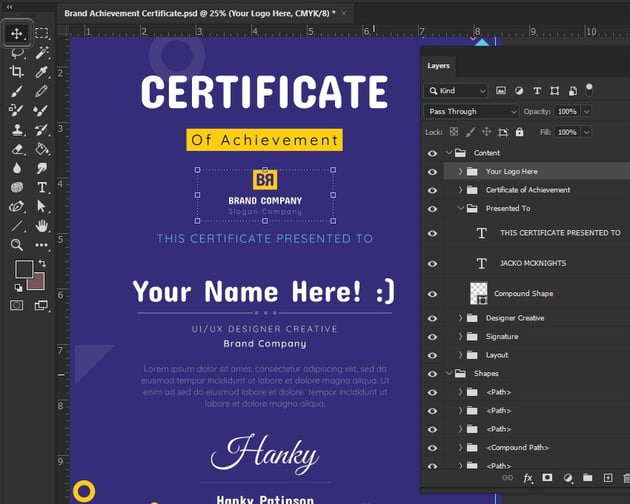Viewport: 630px width, 504px height.
Task: Swap foreground and background colors
Action: tap(42, 264)
